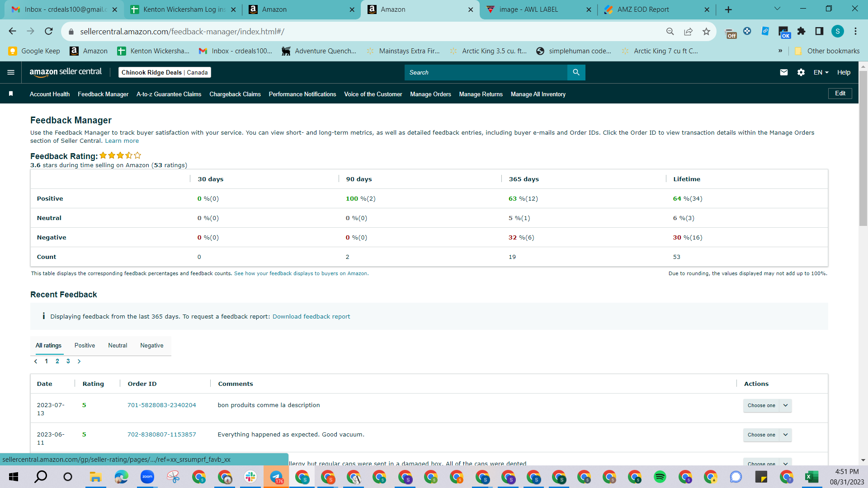The image size is (868, 488).
Task: Open Choose one action for order 702-8380807-1153857
Action: pos(767,435)
